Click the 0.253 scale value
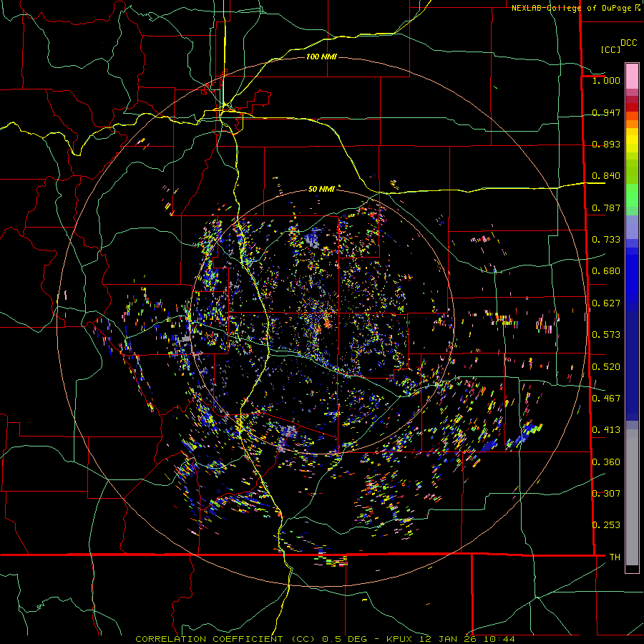 coord(606,525)
